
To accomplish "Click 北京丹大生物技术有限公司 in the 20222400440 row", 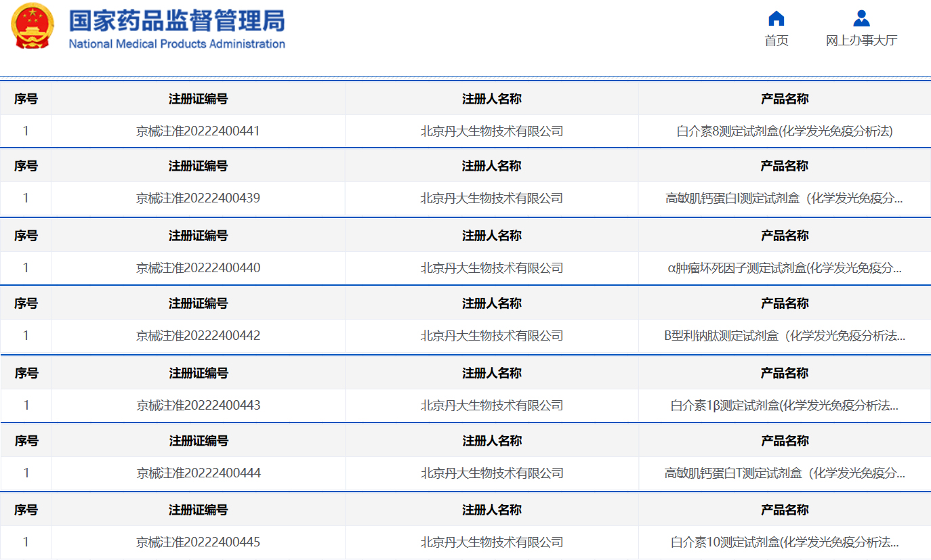I will click(x=492, y=268).
